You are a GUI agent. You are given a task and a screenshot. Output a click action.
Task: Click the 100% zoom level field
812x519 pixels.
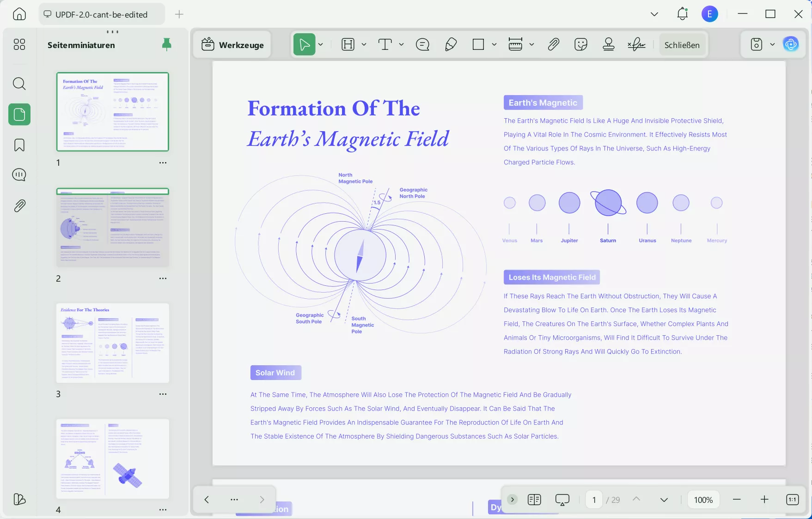tap(703, 500)
